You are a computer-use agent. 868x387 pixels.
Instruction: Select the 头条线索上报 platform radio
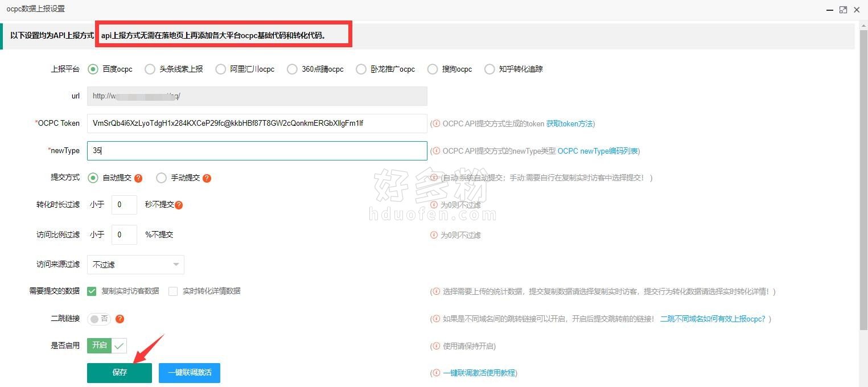click(x=150, y=69)
